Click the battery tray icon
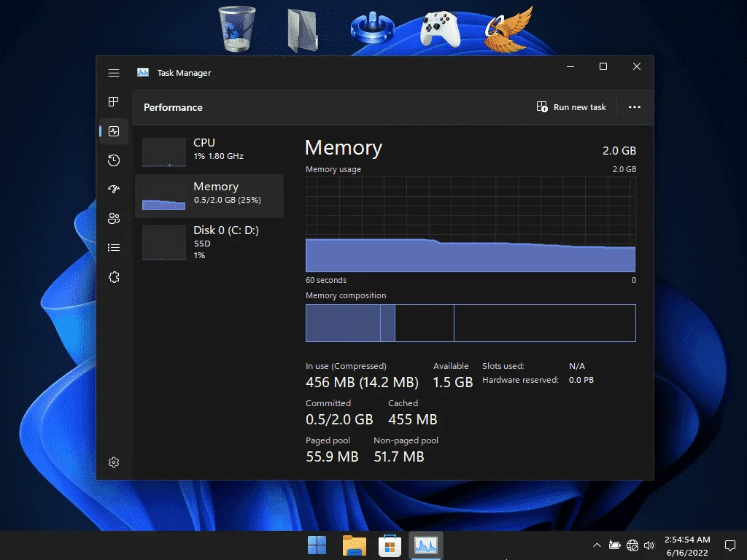Image resolution: width=747 pixels, height=560 pixels. click(614, 545)
